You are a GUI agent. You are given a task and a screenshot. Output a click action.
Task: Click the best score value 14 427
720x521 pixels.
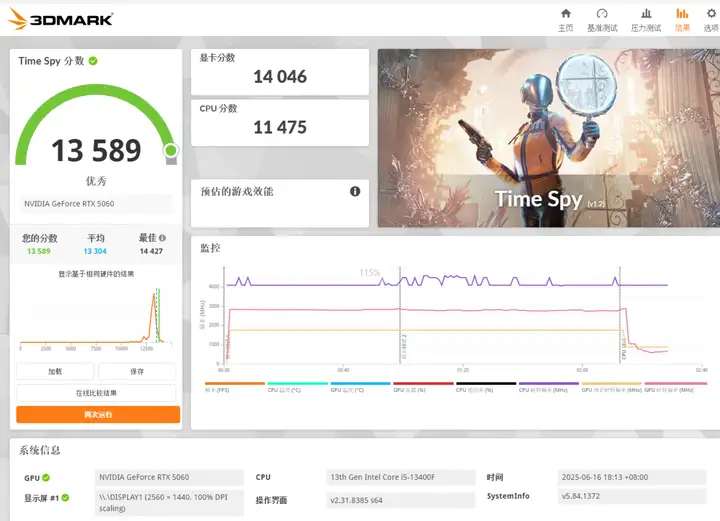point(151,251)
